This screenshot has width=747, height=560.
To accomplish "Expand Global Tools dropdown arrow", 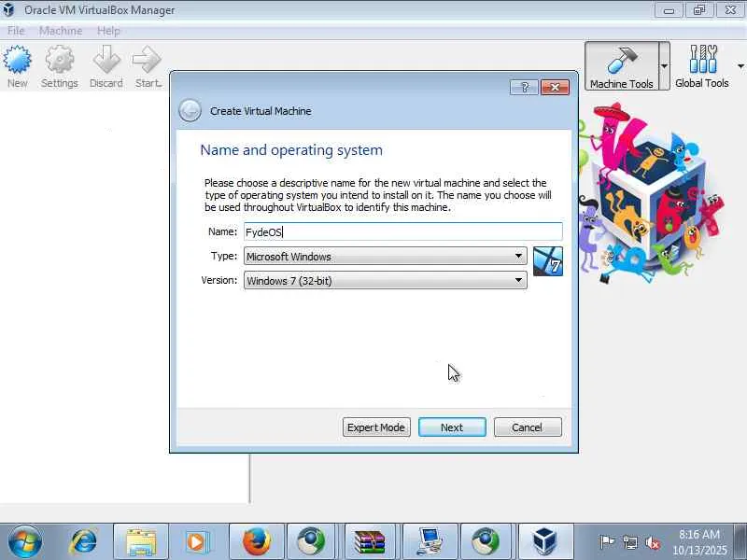I will click(x=740, y=66).
